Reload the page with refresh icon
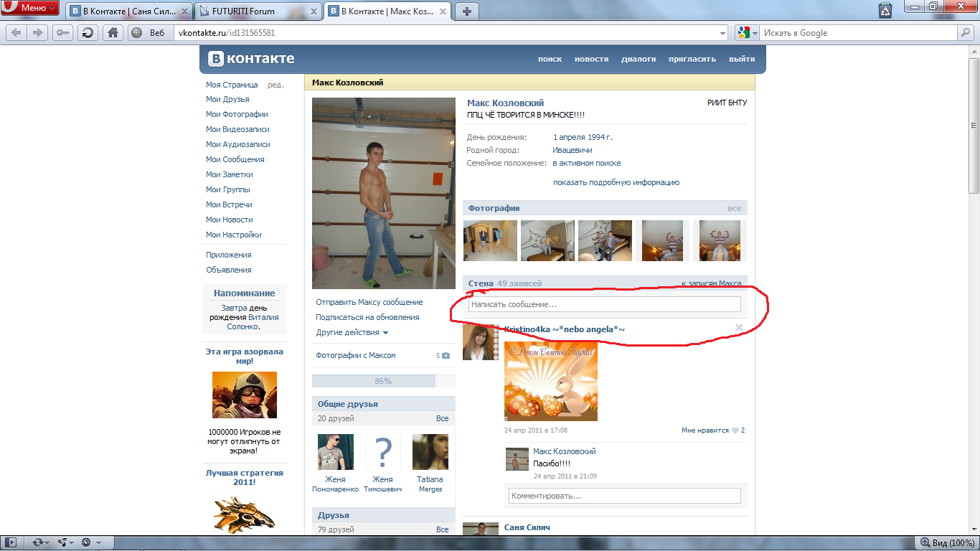This screenshot has width=980, height=551. 88,32
